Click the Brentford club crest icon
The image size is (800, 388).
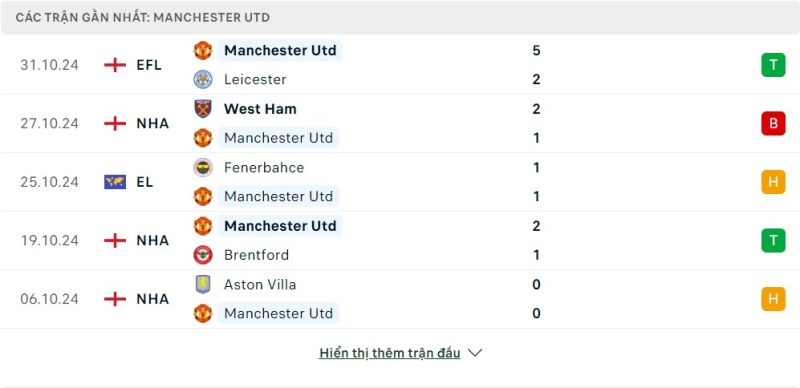pos(203,255)
